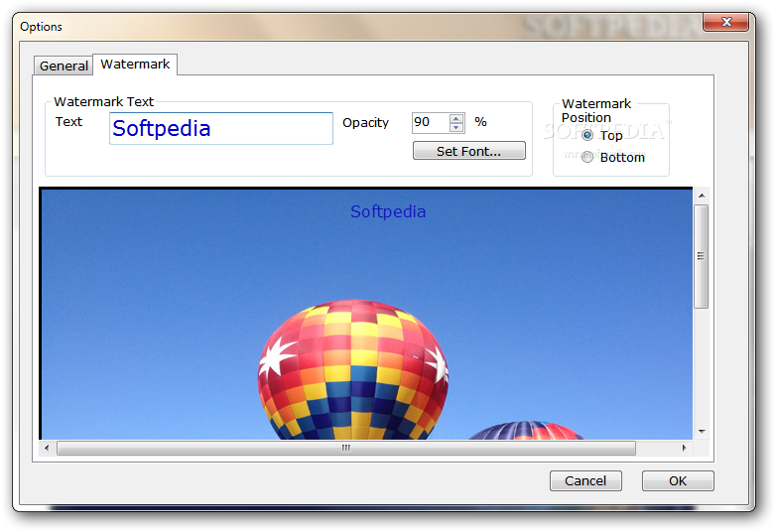Click the horizontal scrollbar left arrow
The image size is (776, 532).
point(47,448)
